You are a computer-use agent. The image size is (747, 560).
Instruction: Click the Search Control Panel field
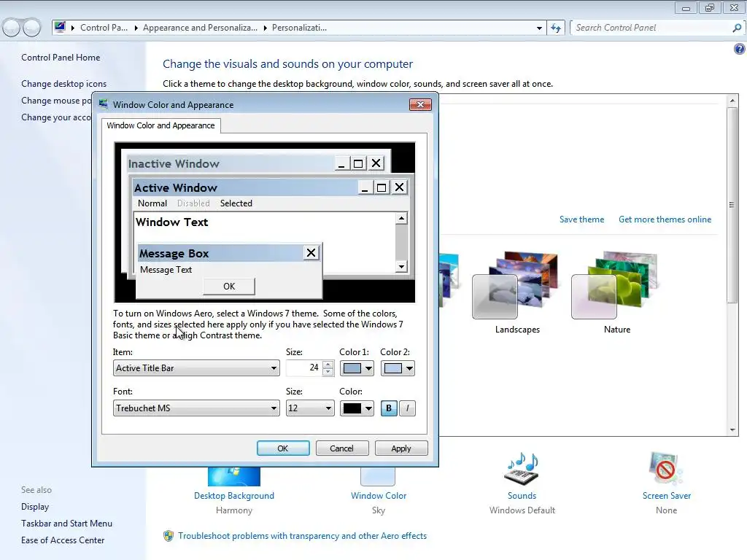[x=651, y=28]
